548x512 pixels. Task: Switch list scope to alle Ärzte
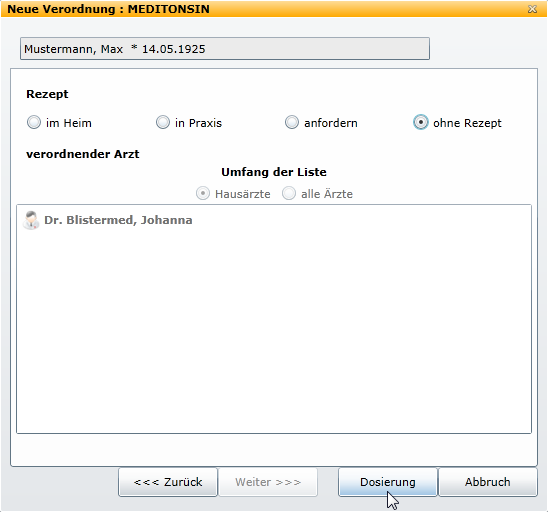(289, 193)
